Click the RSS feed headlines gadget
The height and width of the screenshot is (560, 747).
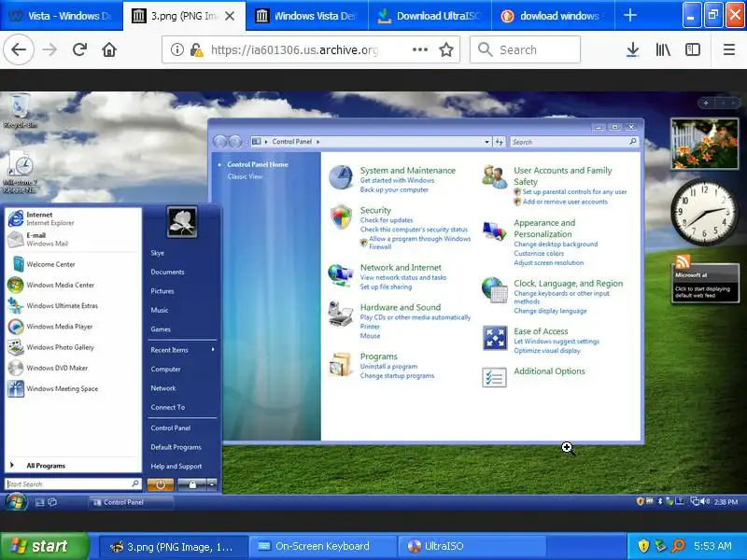(x=705, y=279)
